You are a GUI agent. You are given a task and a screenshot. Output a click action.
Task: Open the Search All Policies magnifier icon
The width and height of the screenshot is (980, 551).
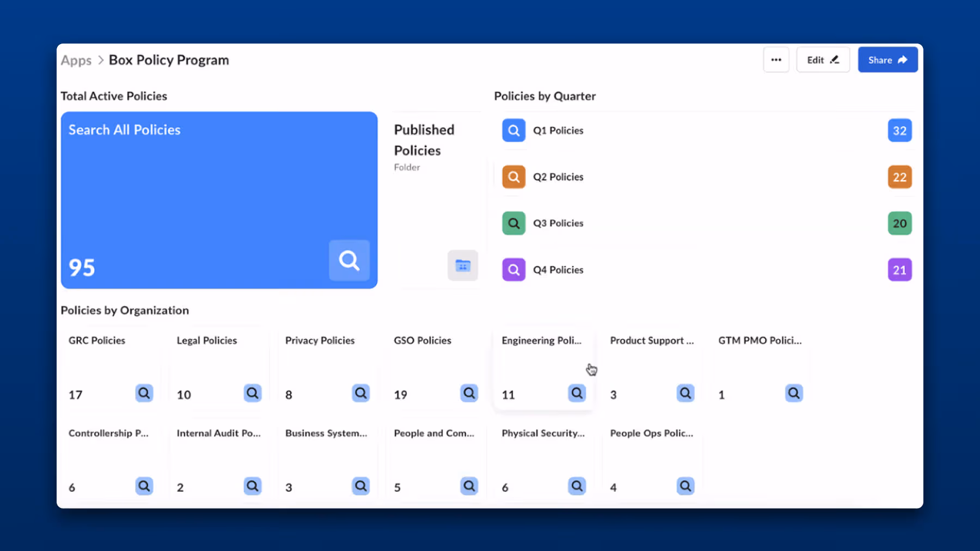point(349,260)
